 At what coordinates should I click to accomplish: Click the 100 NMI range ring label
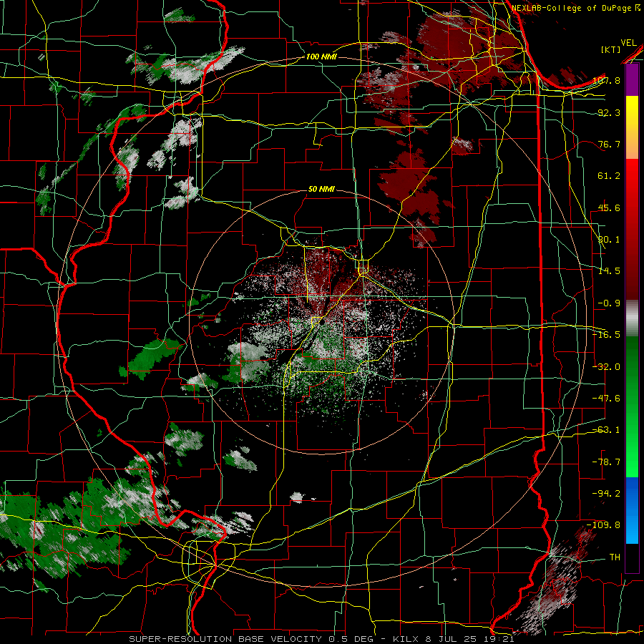[x=321, y=57]
